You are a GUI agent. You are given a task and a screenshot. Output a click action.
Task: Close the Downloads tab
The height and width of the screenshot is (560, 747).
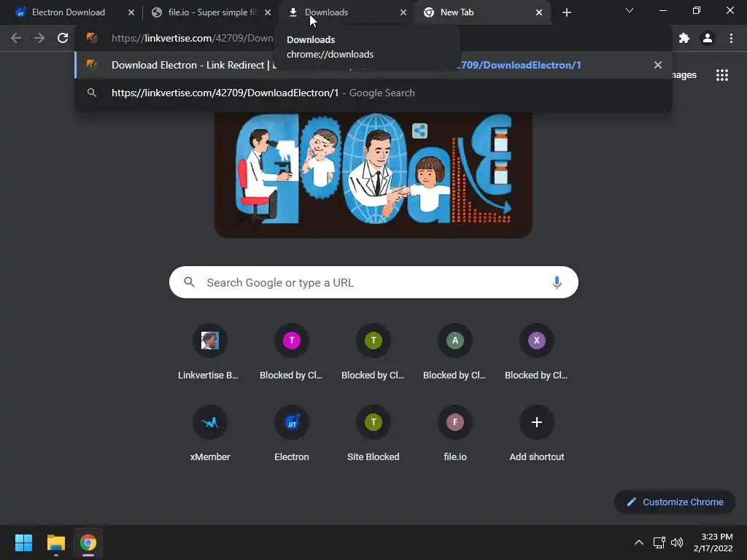click(x=403, y=12)
